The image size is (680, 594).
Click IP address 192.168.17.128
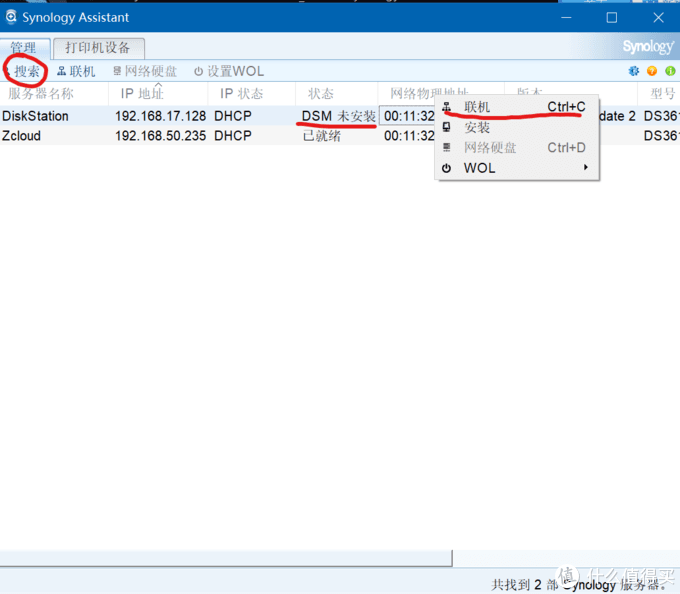(160, 116)
